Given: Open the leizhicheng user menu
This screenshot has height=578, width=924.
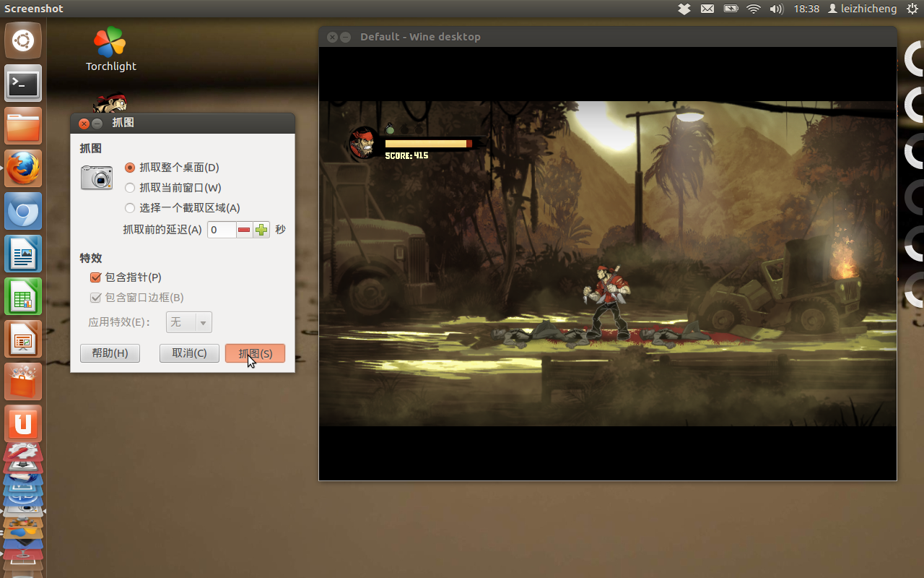Looking at the screenshot, I should [x=862, y=9].
